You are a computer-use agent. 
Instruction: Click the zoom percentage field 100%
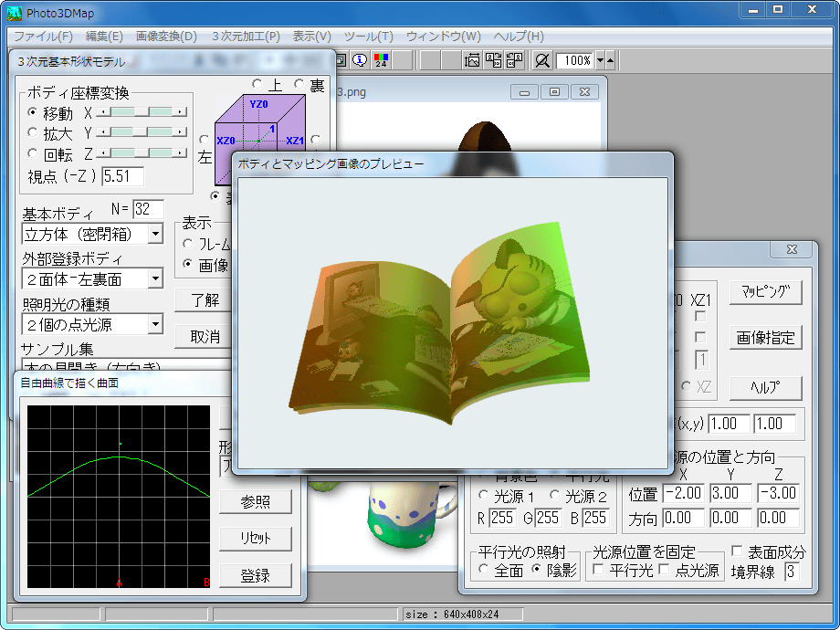point(575,60)
